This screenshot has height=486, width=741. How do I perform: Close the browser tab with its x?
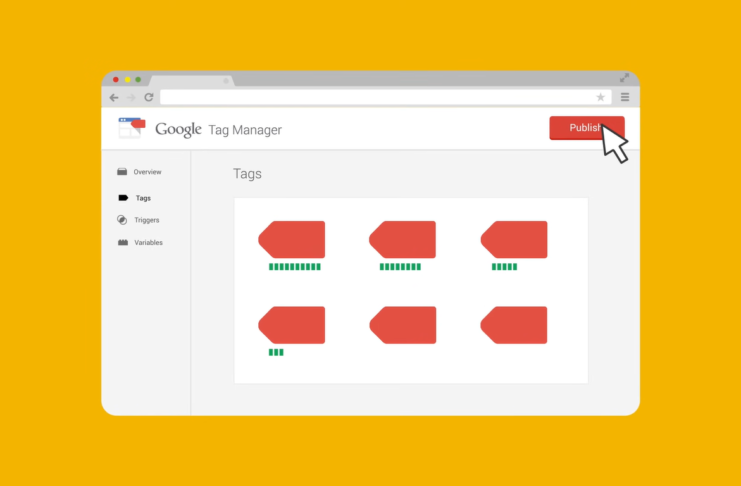pos(226,80)
